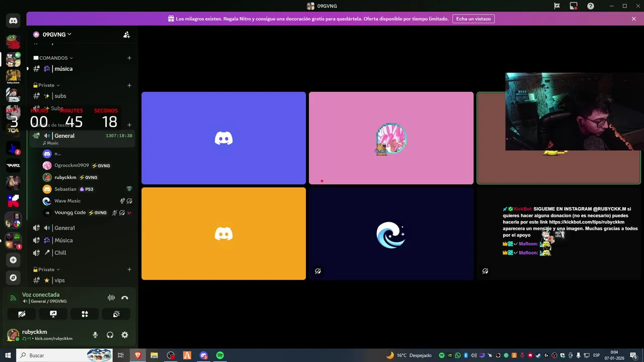Open the File Explorer taskbar icon
Viewport: 644px width, 362px height.
tap(154, 355)
